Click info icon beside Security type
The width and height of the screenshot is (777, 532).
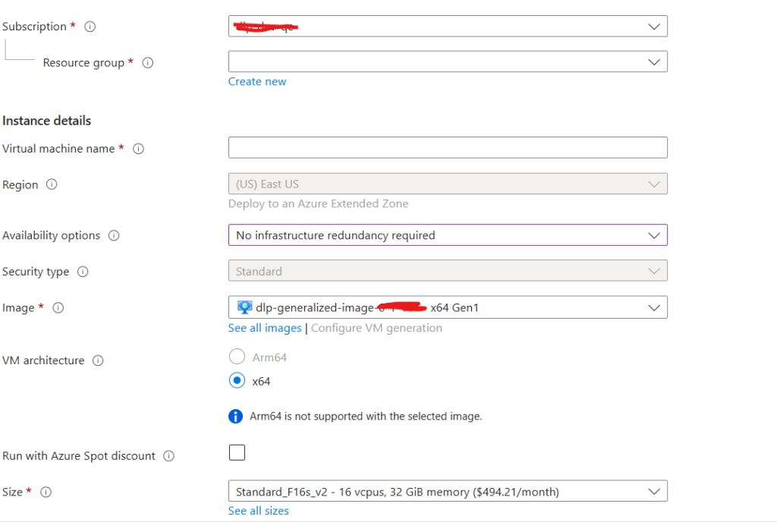click(83, 272)
